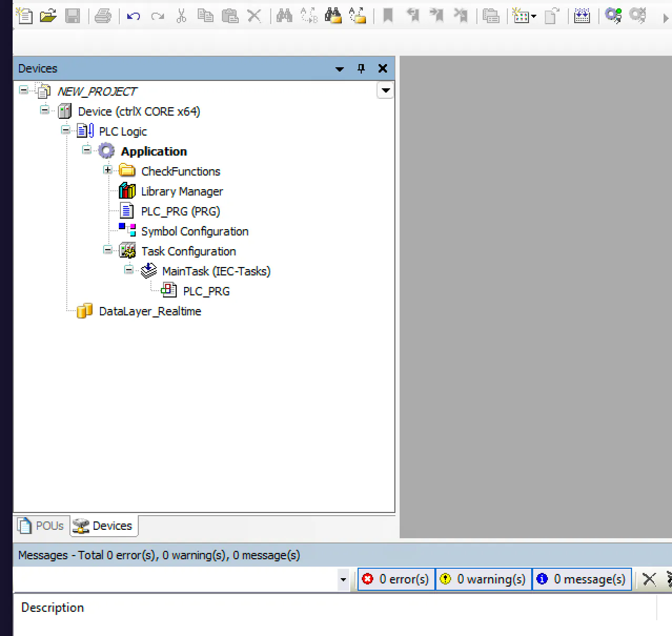Click the Find in Files binoculars-folder icon
Viewport: 672px width, 636px height.
click(333, 16)
